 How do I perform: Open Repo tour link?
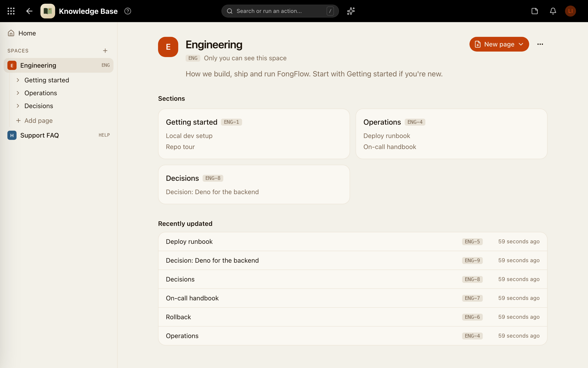180,147
